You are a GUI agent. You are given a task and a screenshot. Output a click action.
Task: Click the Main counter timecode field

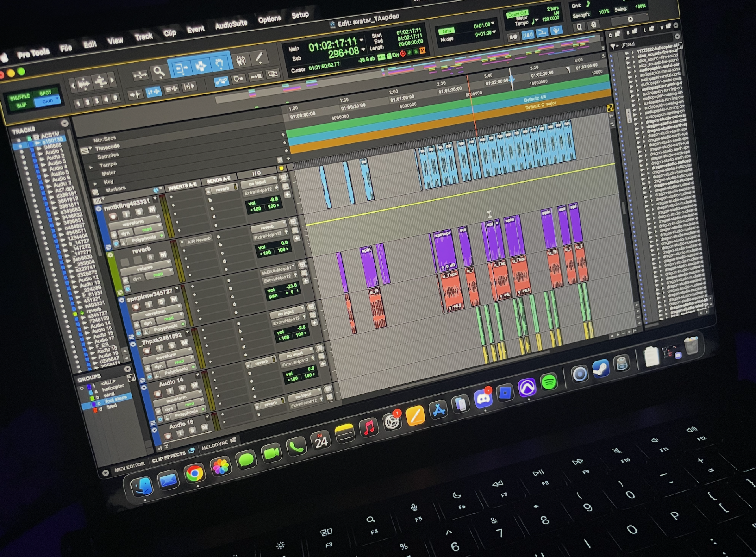pos(332,45)
